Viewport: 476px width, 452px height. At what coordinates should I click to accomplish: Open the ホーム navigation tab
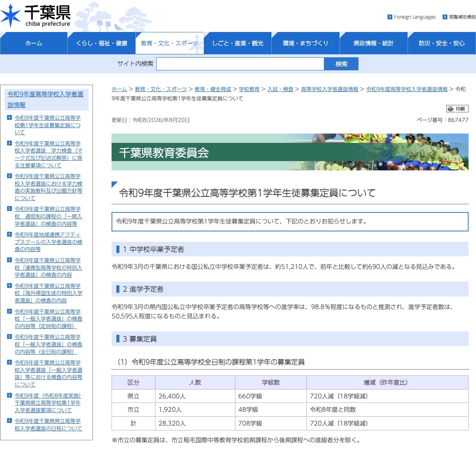point(33,43)
